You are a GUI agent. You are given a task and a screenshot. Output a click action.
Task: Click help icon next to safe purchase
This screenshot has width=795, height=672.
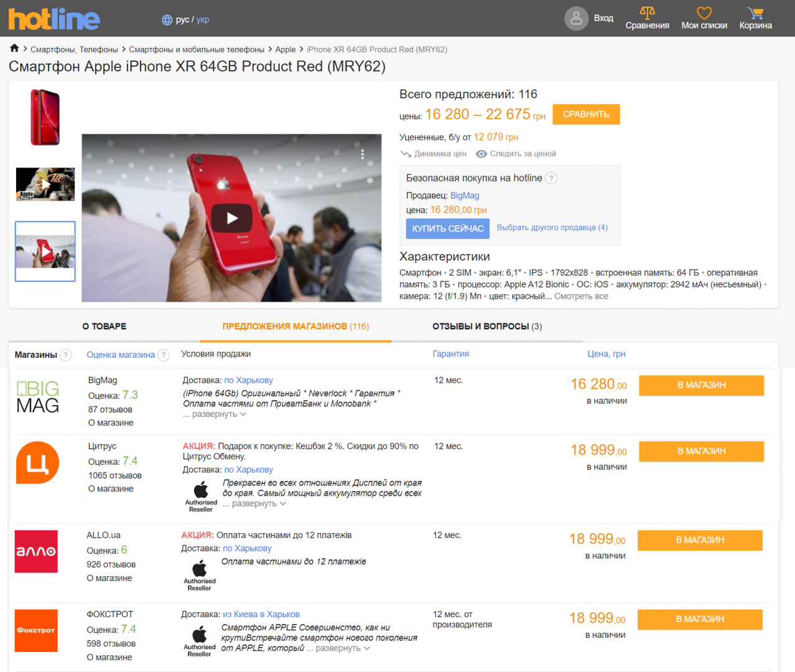click(x=551, y=179)
